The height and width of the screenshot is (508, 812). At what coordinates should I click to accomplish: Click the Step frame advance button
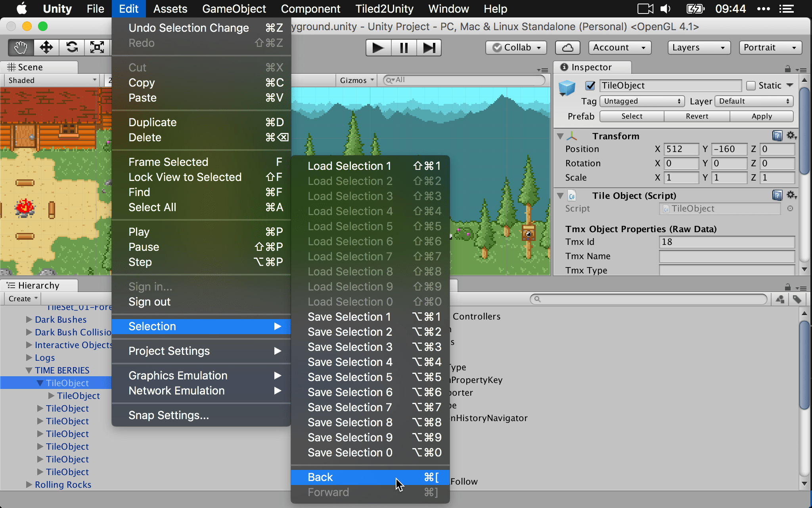(x=430, y=47)
